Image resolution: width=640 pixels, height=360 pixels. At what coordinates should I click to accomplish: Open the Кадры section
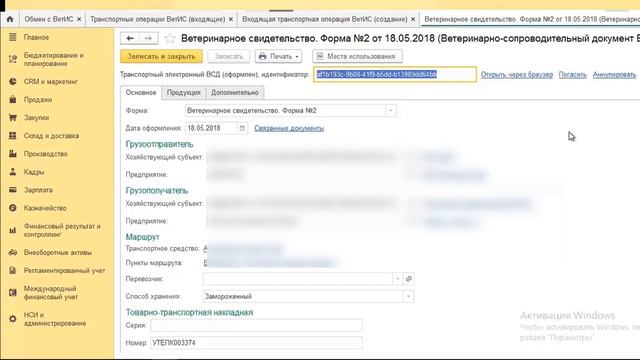[x=34, y=172]
